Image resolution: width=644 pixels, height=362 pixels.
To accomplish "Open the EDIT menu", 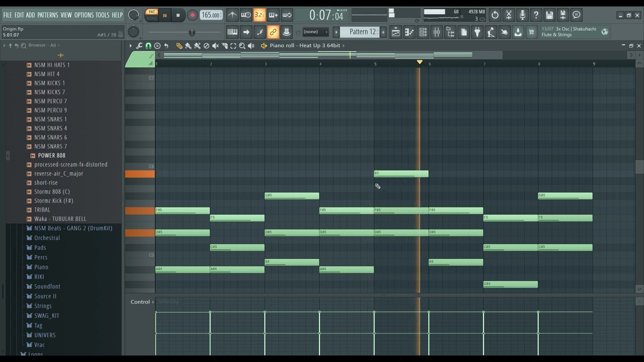I will click(x=19, y=15).
